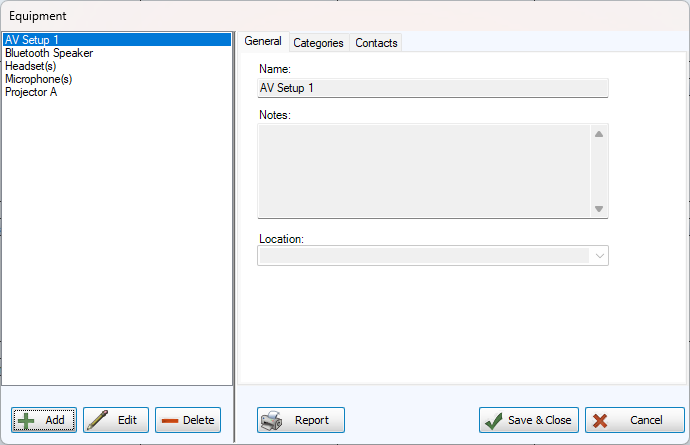
Task: Select Bluetooth Speaker in equipment list
Action: tap(49, 53)
